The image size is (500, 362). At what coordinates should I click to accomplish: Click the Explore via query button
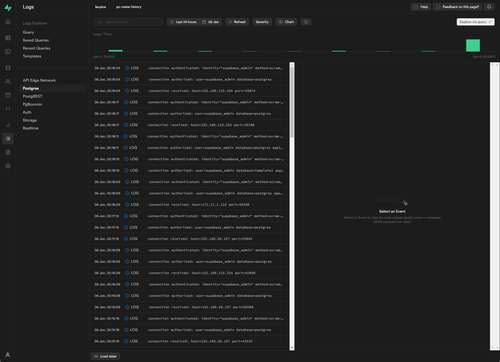pyautogui.click(x=475, y=22)
